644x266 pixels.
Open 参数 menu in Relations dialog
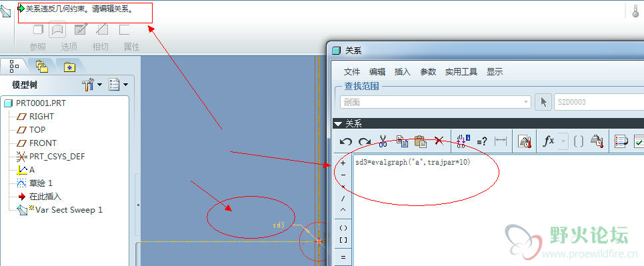tap(428, 72)
